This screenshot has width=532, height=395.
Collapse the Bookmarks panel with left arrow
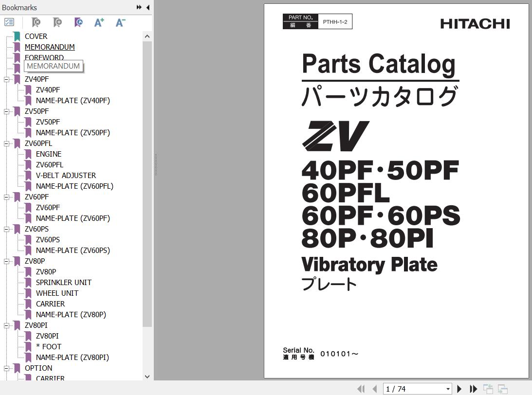click(148, 7)
